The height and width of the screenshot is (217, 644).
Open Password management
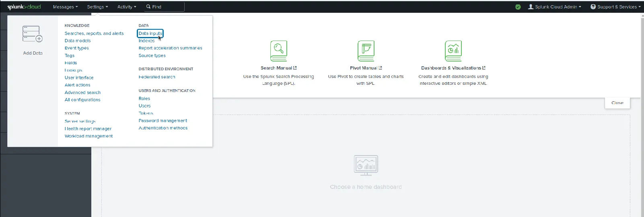pos(163,121)
